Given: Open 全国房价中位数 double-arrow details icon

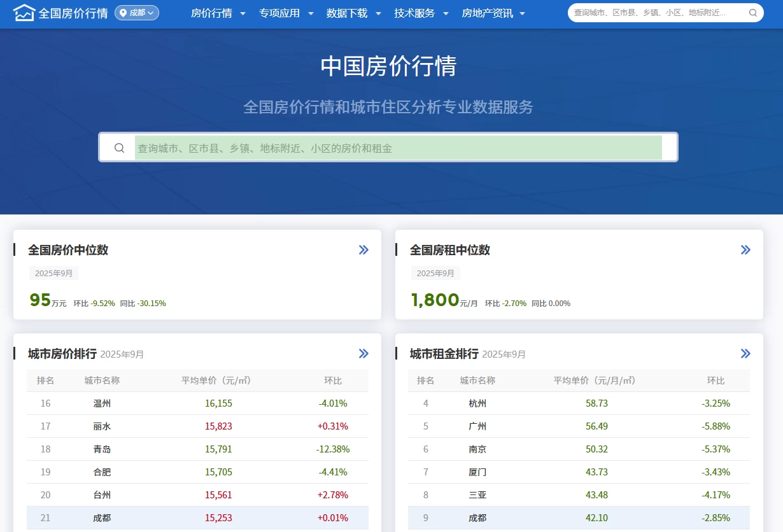Looking at the screenshot, I should pyautogui.click(x=363, y=250).
